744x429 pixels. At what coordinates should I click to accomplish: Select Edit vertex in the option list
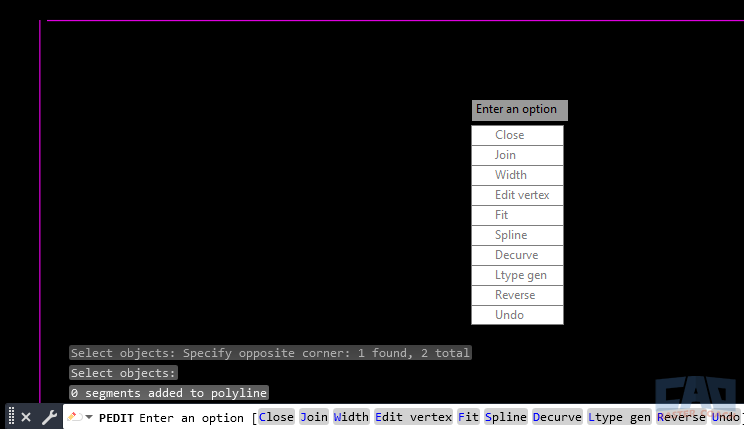(x=517, y=195)
